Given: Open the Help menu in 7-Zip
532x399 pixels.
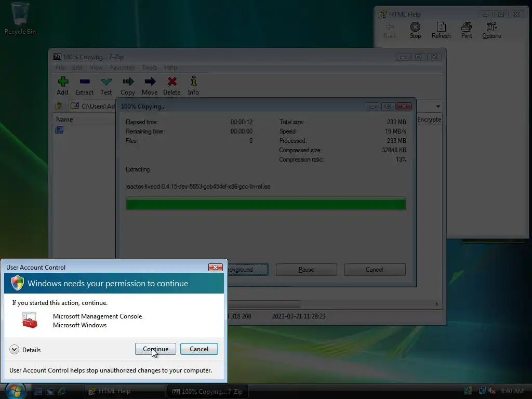Looking at the screenshot, I should (170, 68).
